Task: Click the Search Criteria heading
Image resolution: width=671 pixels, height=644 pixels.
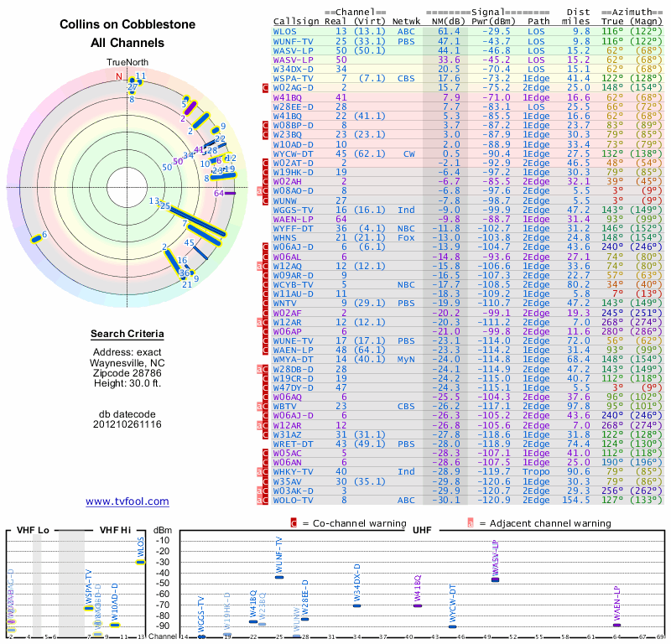Action: (x=127, y=334)
